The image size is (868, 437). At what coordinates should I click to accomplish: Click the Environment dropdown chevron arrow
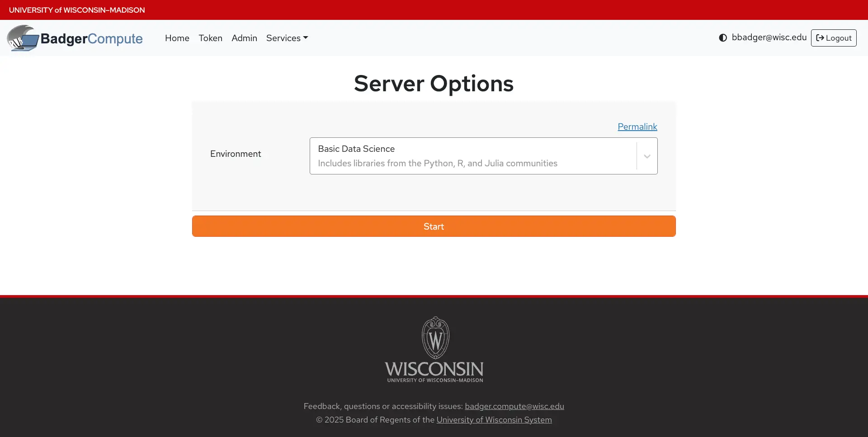pyautogui.click(x=647, y=156)
